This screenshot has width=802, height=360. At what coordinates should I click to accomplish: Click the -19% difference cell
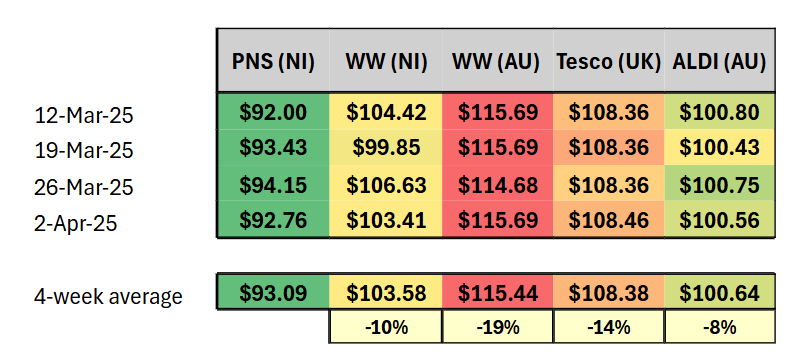point(498,326)
